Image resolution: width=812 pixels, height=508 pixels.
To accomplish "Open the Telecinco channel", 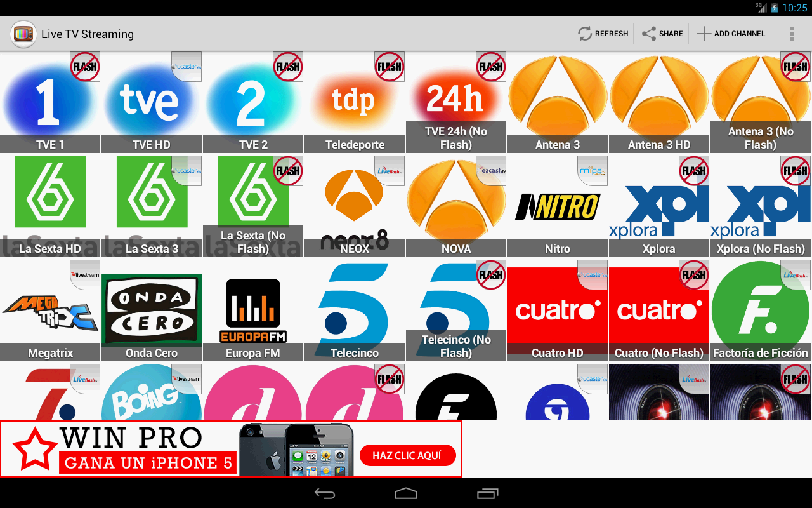I will 355,311.
